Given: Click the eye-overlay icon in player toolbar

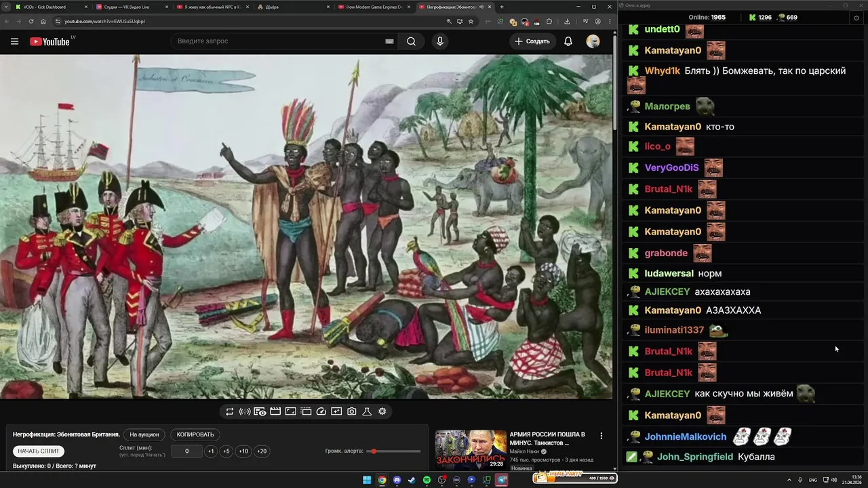Looking at the screenshot, I should pos(260,411).
